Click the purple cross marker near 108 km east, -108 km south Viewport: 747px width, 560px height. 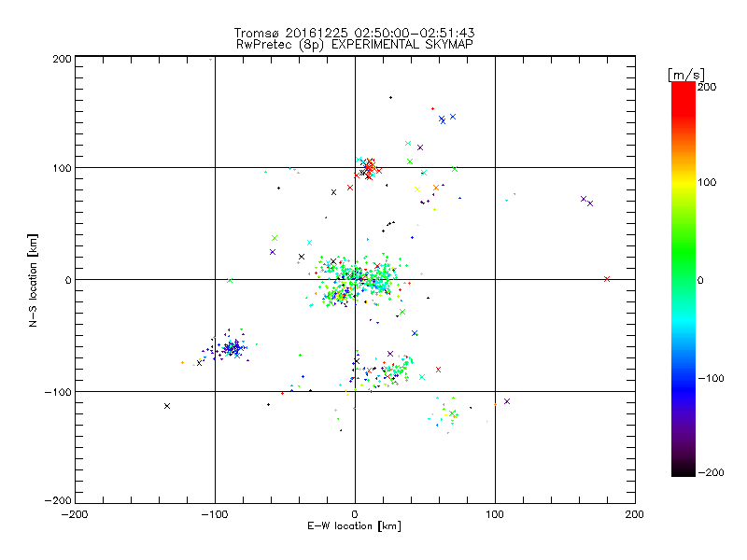click(507, 401)
